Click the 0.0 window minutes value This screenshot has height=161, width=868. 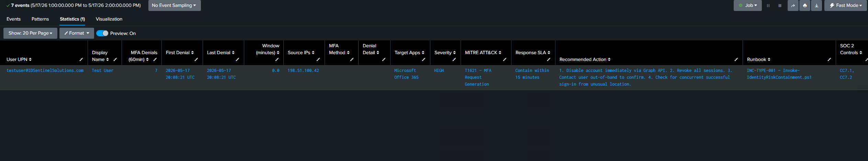pyautogui.click(x=276, y=71)
